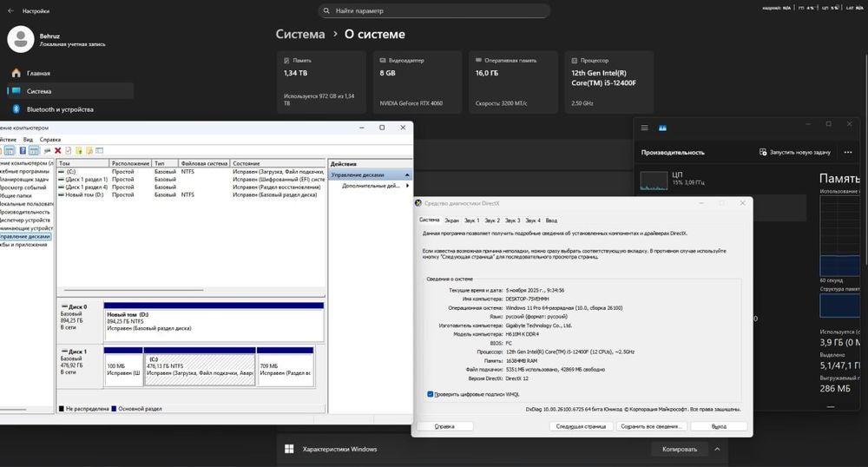Click the search magnifier icon in Settings
The width and height of the screenshot is (868, 467).
point(326,10)
